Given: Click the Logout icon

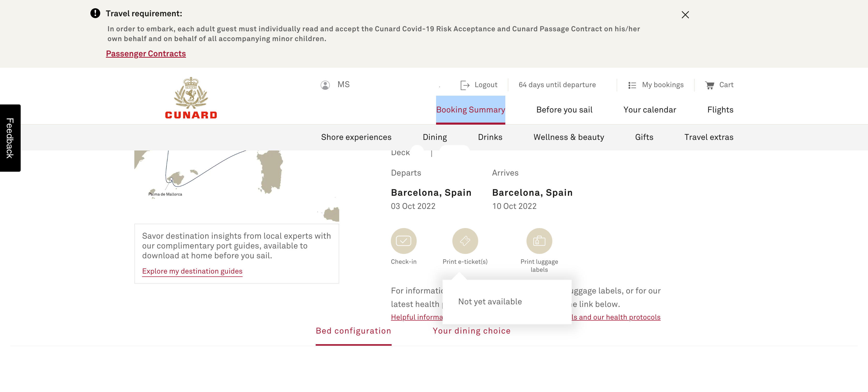Looking at the screenshot, I should pyautogui.click(x=465, y=85).
